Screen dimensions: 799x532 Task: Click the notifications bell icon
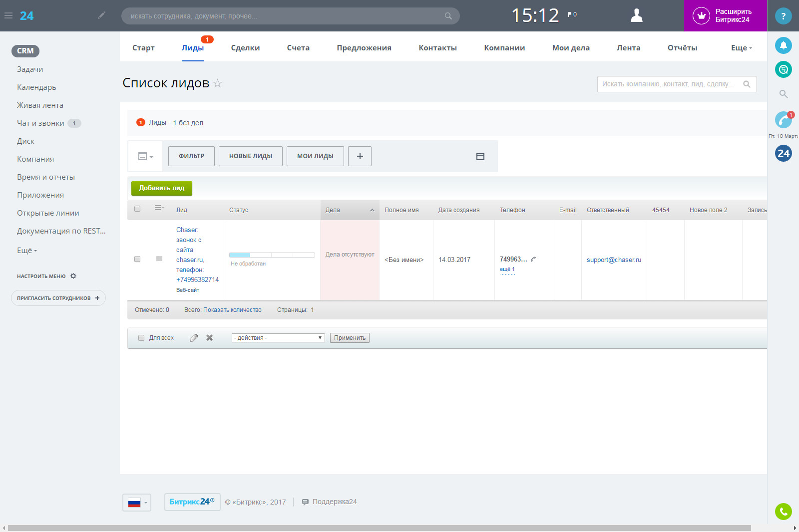pyautogui.click(x=783, y=45)
